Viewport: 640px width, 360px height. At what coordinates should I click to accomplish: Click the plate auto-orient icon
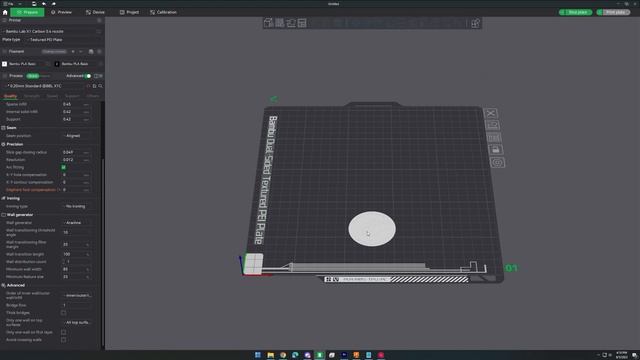(492, 125)
